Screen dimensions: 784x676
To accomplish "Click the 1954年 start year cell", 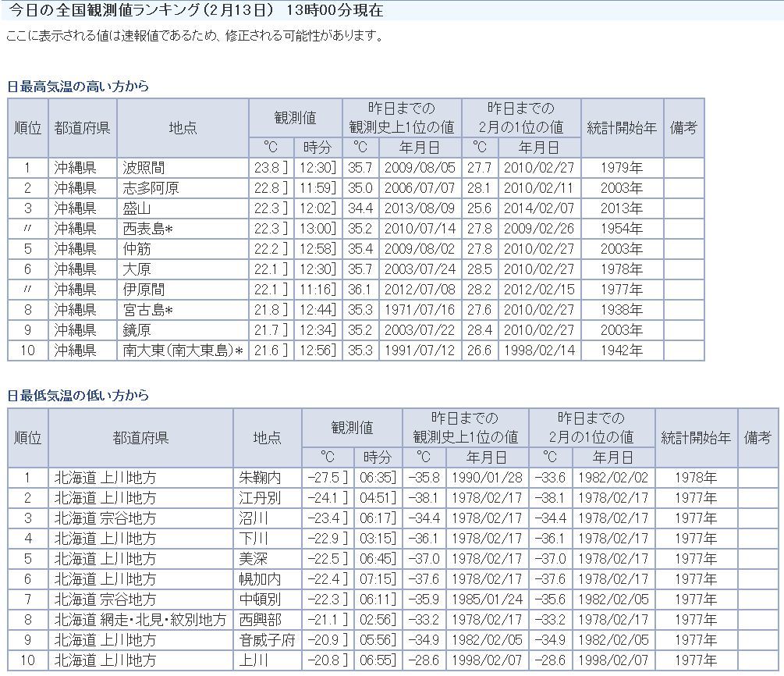I will 622,229.
